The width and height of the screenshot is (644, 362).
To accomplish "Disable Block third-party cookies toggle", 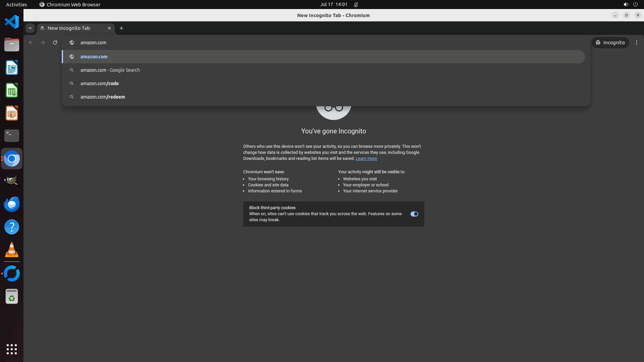I will [x=414, y=214].
